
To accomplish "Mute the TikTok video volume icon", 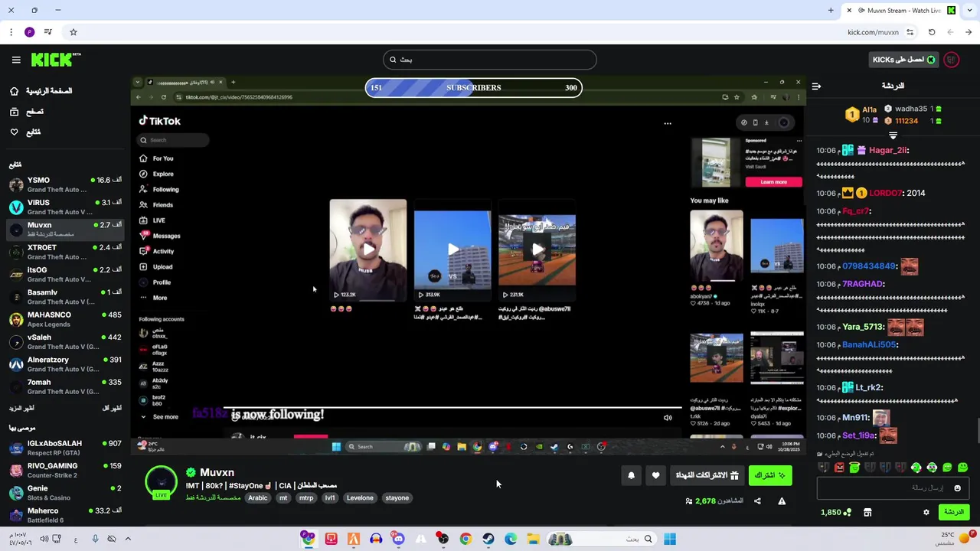I will click(668, 418).
